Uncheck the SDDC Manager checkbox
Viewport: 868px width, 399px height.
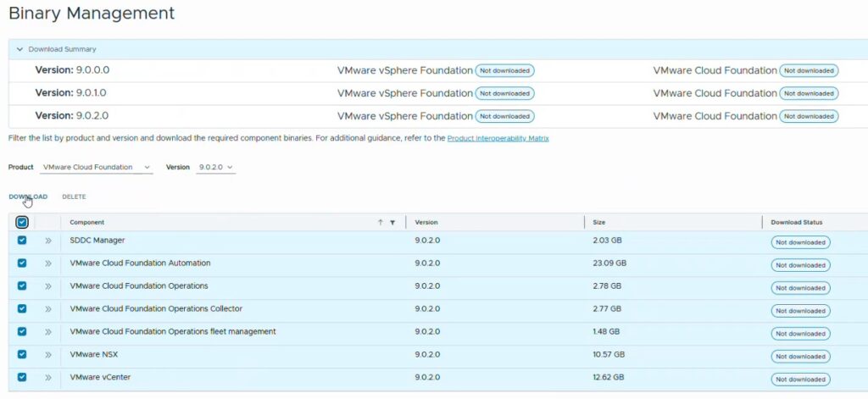pos(22,241)
